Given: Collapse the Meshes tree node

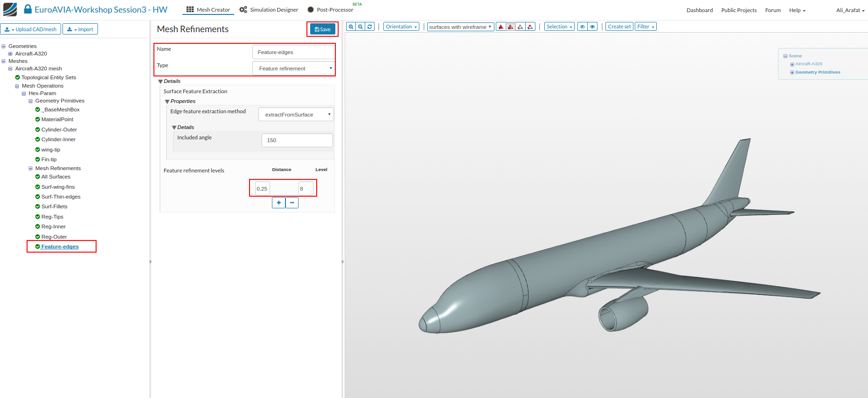Looking at the screenshot, I should [4, 61].
